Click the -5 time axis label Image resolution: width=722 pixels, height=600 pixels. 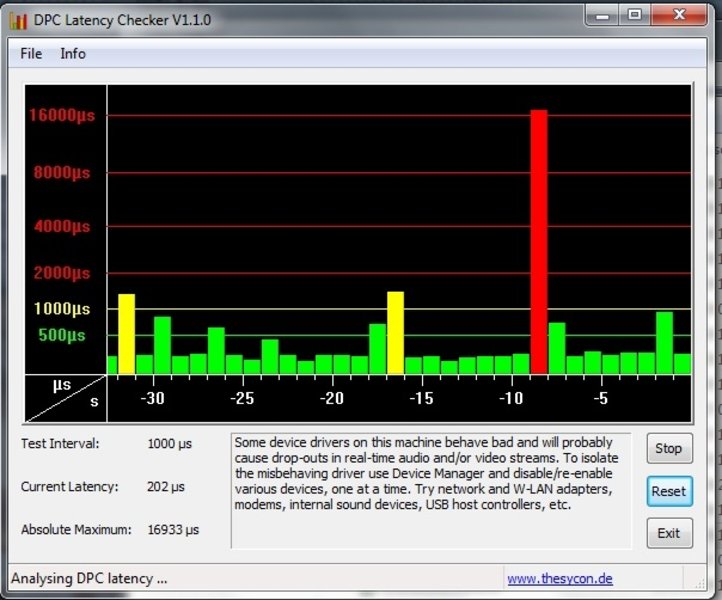click(601, 398)
